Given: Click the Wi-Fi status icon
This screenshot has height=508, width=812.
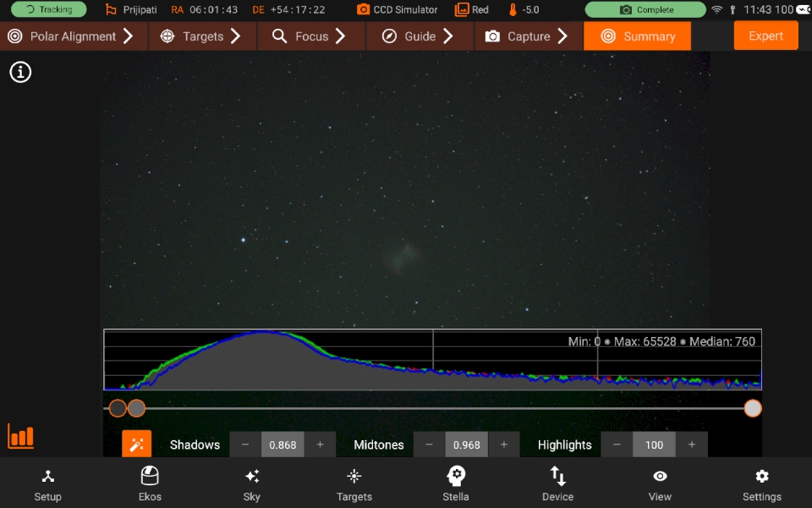Looking at the screenshot, I should coord(716,9).
